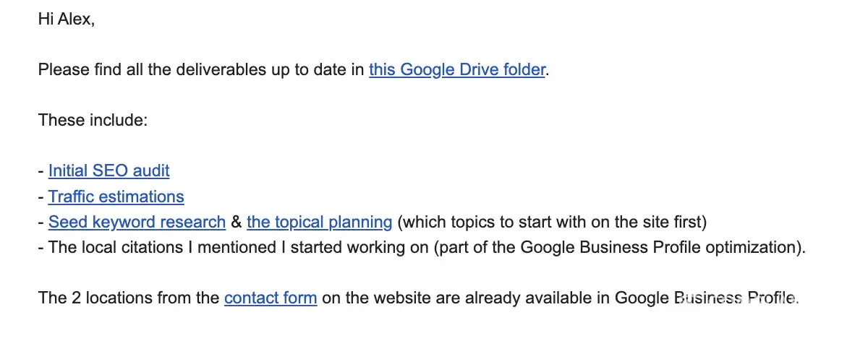The image size is (868, 341).
Task: Open the contact form link
Action: [x=271, y=298]
